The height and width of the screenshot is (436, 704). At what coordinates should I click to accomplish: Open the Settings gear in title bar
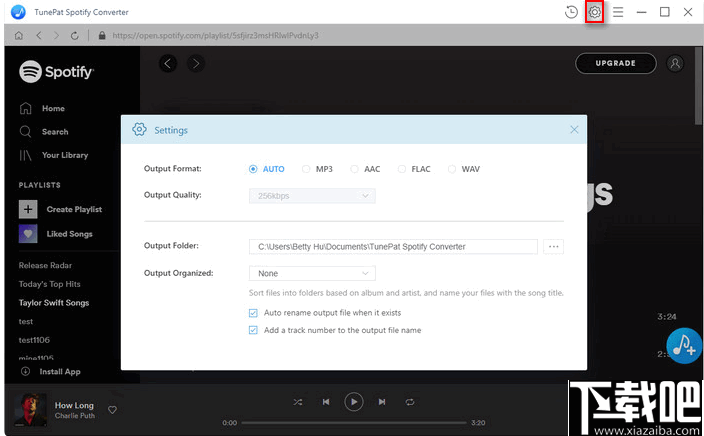pyautogui.click(x=594, y=12)
